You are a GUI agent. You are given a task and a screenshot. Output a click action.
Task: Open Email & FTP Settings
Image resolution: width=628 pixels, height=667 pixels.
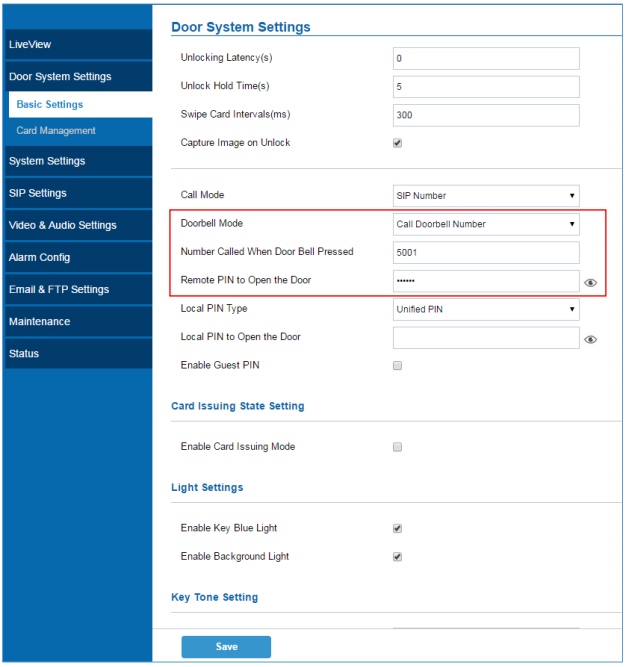point(79,290)
